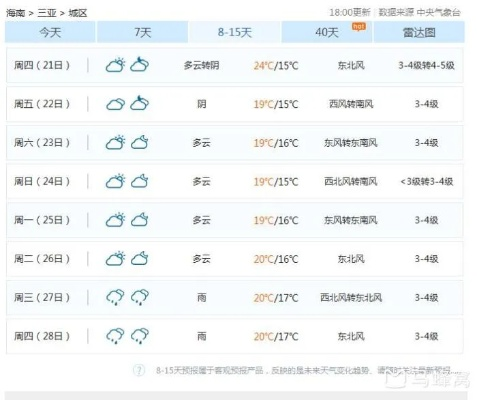The height and width of the screenshot is (400, 477).
Task: Select the 周一（25日）date label
Action: [x=42, y=220]
